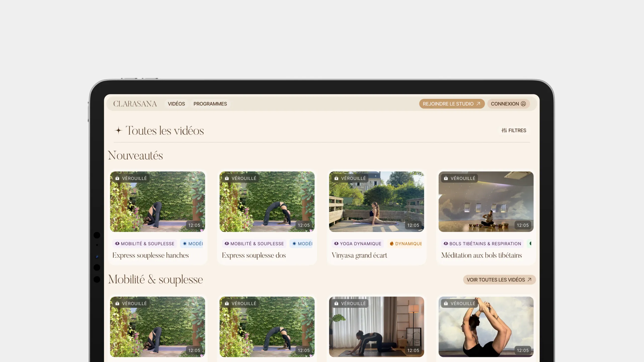Click VÉROUILLÉ badge on Vinyasa grand écart thumbnail

pos(350,178)
